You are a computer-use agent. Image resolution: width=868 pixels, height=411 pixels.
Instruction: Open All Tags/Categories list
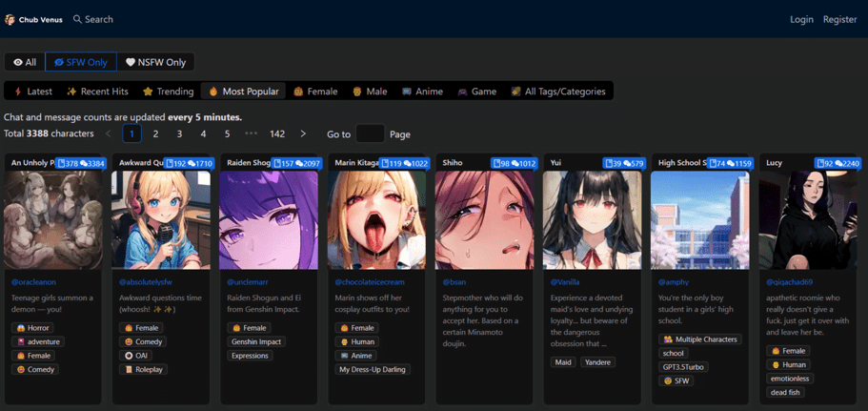click(x=557, y=92)
